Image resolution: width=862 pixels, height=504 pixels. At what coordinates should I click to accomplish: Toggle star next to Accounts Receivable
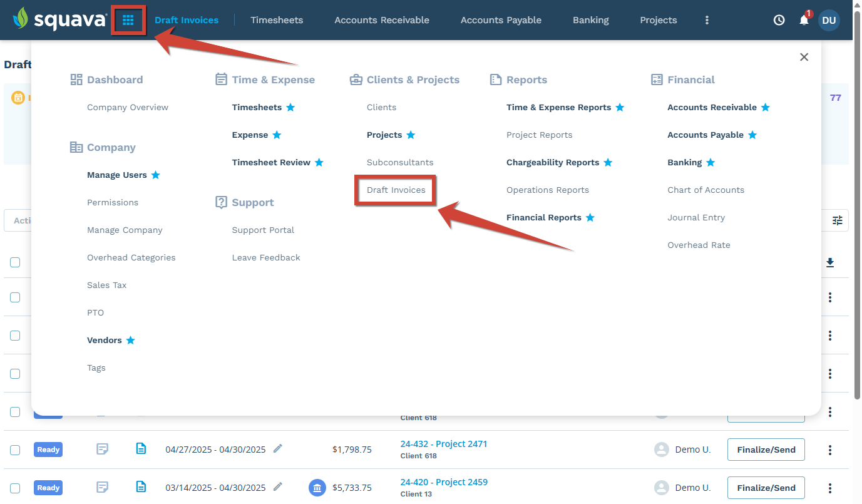(766, 107)
